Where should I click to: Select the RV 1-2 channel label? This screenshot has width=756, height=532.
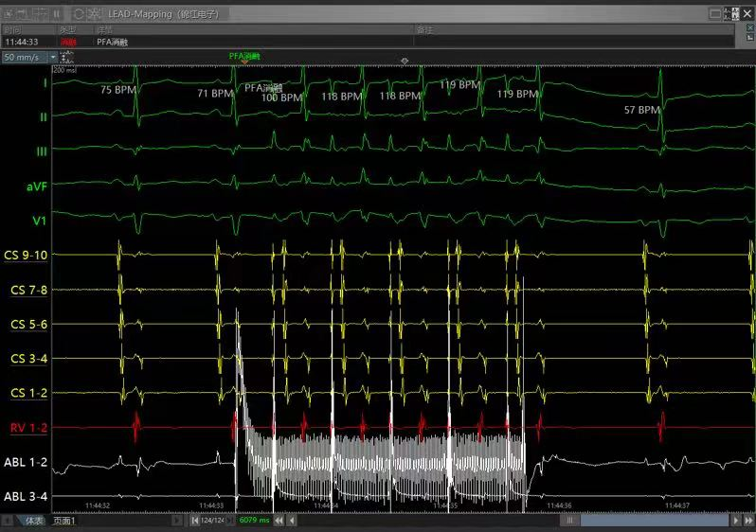tap(28, 428)
